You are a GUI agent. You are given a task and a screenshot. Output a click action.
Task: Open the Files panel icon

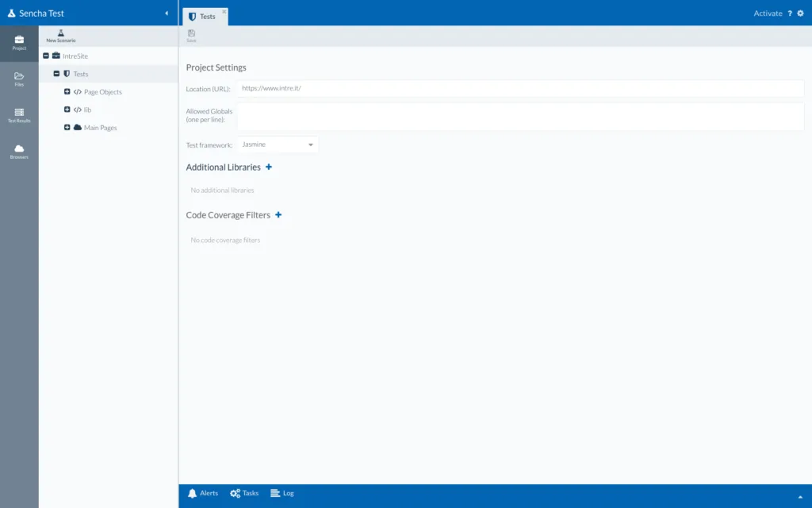click(19, 78)
